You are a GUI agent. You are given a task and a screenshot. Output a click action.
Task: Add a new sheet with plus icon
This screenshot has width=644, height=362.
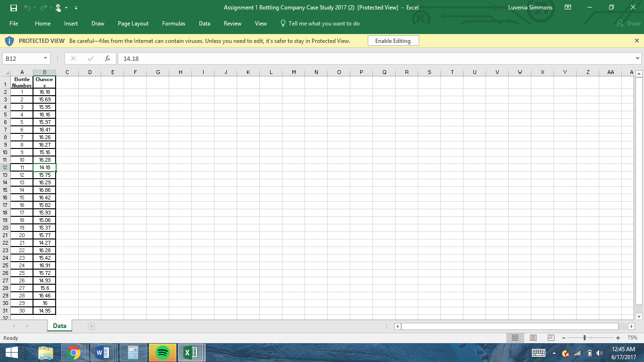click(91, 326)
